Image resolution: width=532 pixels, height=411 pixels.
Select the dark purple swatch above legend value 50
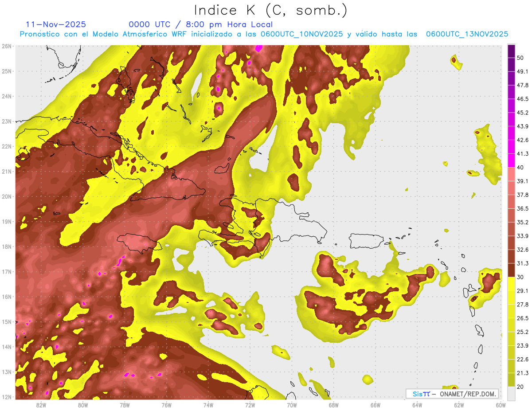511,51
